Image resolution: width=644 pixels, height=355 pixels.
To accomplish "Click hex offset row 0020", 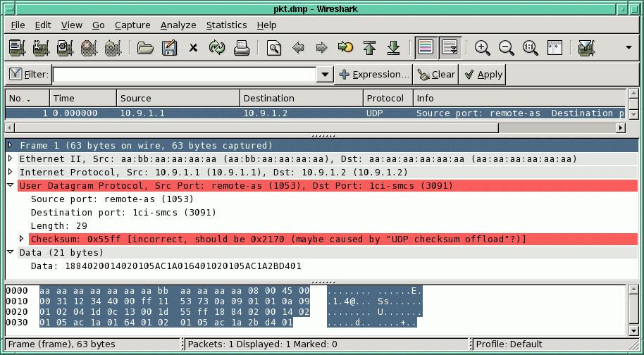I will (17, 311).
